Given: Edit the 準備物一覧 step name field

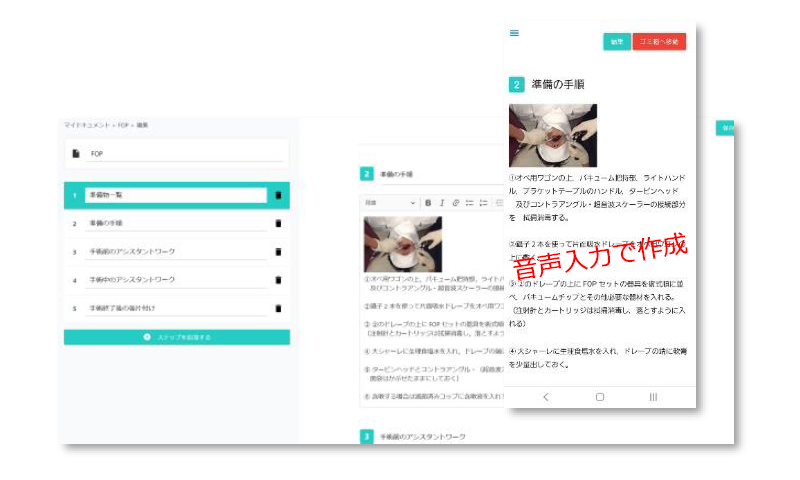Looking at the screenshot, I should tap(176, 195).
